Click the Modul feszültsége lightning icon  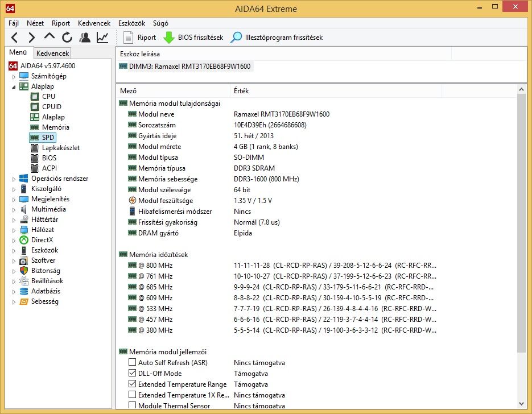point(133,200)
